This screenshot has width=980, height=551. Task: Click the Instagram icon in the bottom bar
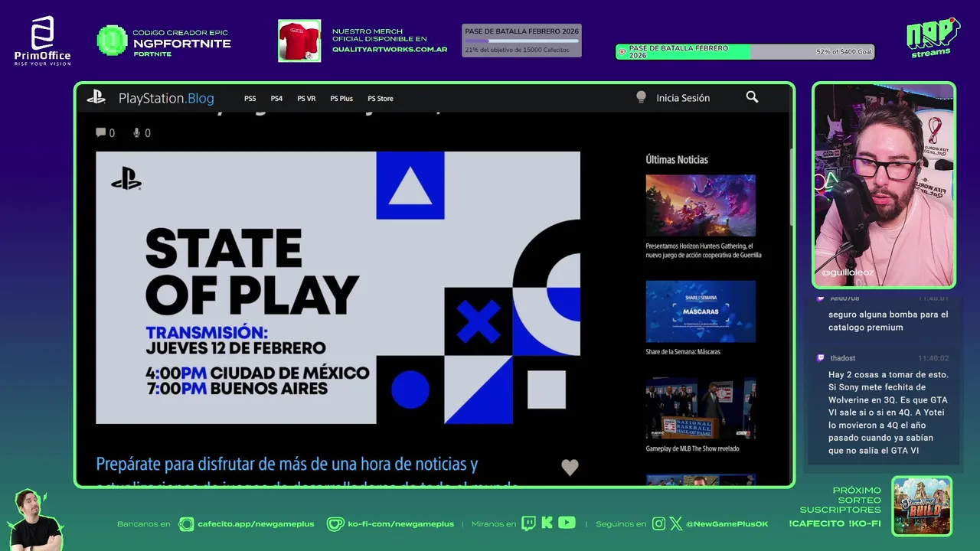(x=658, y=523)
